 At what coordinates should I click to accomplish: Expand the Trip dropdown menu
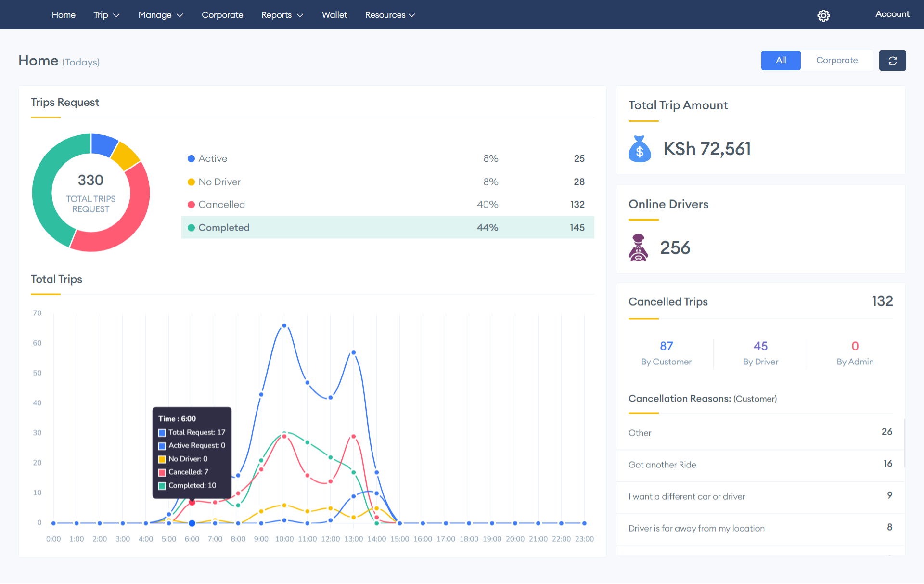[x=106, y=15]
